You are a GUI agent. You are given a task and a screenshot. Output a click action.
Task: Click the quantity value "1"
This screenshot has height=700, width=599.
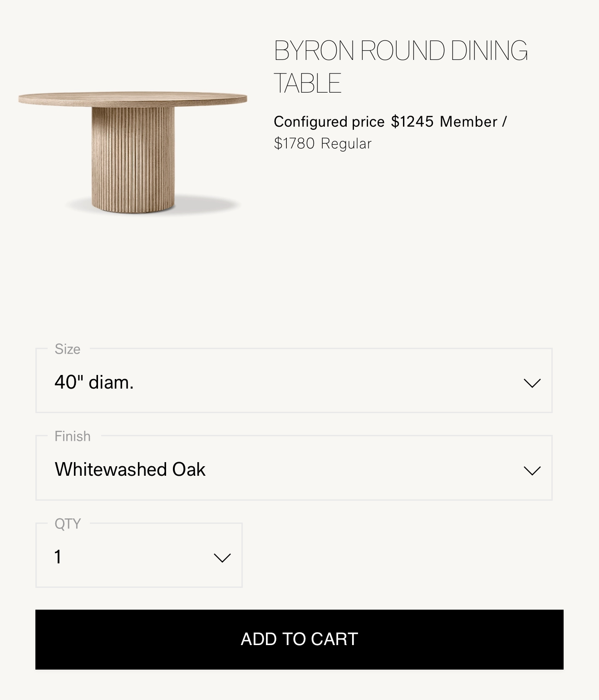pyautogui.click(x=58, y=557)
